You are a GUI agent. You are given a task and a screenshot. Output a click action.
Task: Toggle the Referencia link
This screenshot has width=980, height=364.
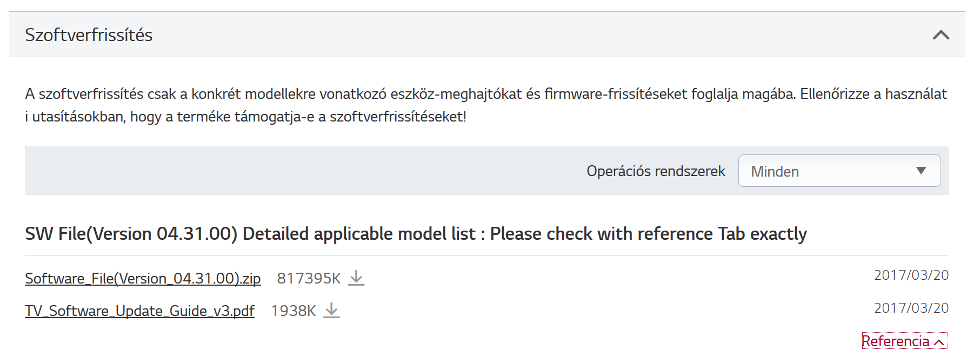click(904, 341)
